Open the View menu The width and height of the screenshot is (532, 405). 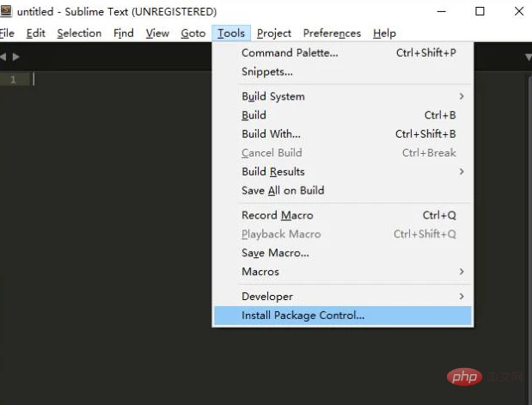click(157, 34)
